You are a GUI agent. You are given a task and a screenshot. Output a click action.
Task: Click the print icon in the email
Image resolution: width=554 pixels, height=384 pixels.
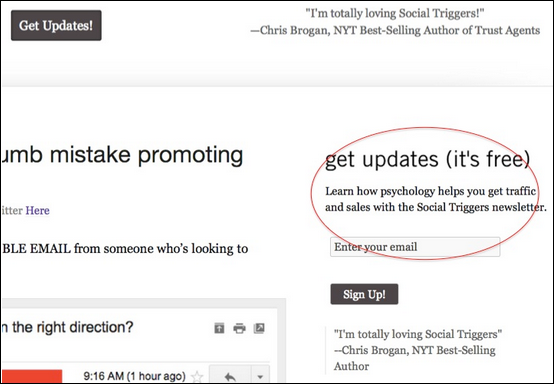(x=239, y=328)
